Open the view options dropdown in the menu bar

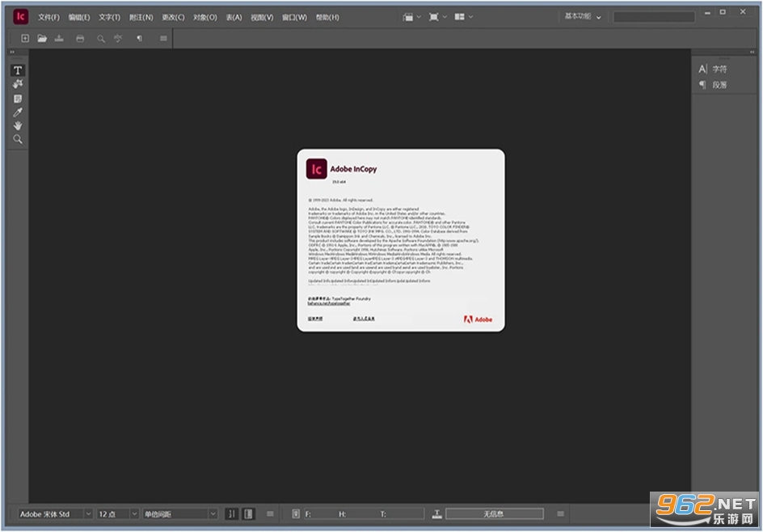[411, 17]
